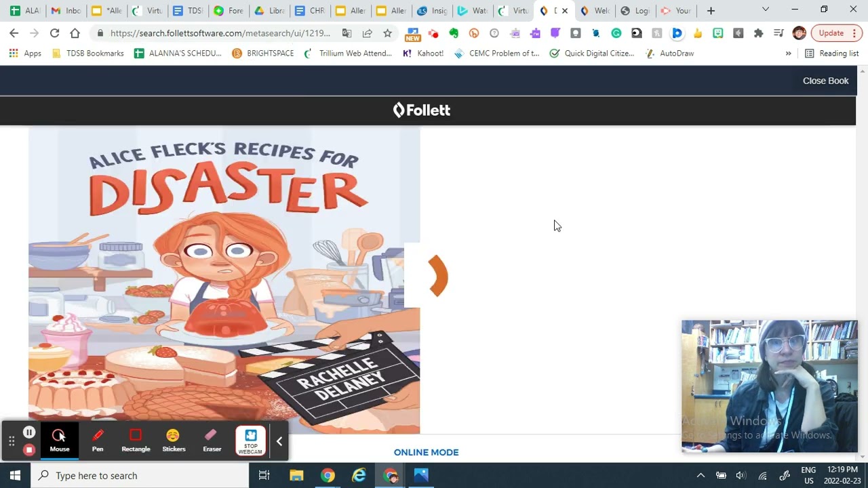Open the CEMC Problem of t... bookmark

tap(497, 53)
